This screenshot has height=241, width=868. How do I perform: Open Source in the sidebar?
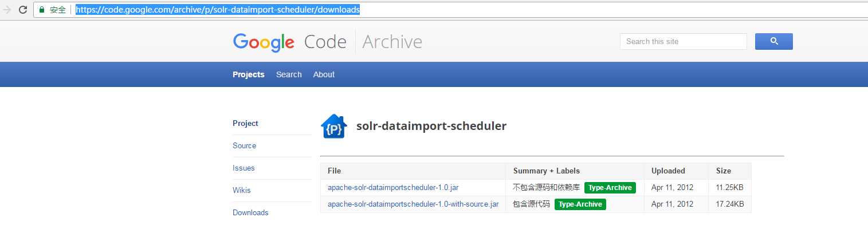point(244,145)
